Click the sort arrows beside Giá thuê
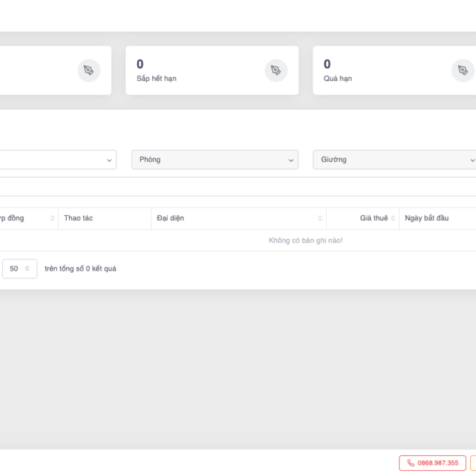This screenshot has width=476, height=476. coord(393,218)
